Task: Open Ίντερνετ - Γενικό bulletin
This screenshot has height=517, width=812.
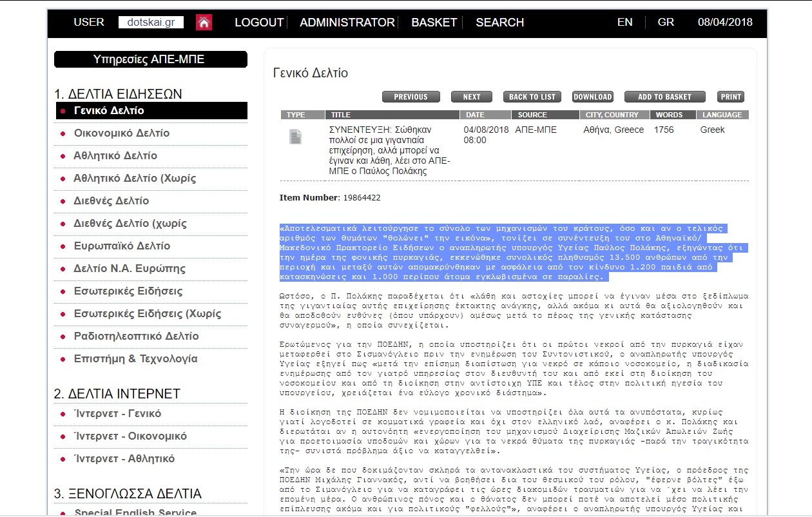Action: (117, 414)
